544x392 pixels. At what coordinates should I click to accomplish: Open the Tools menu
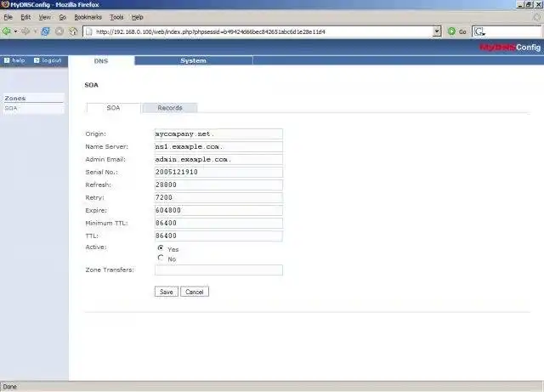click(x=116, y=17)
